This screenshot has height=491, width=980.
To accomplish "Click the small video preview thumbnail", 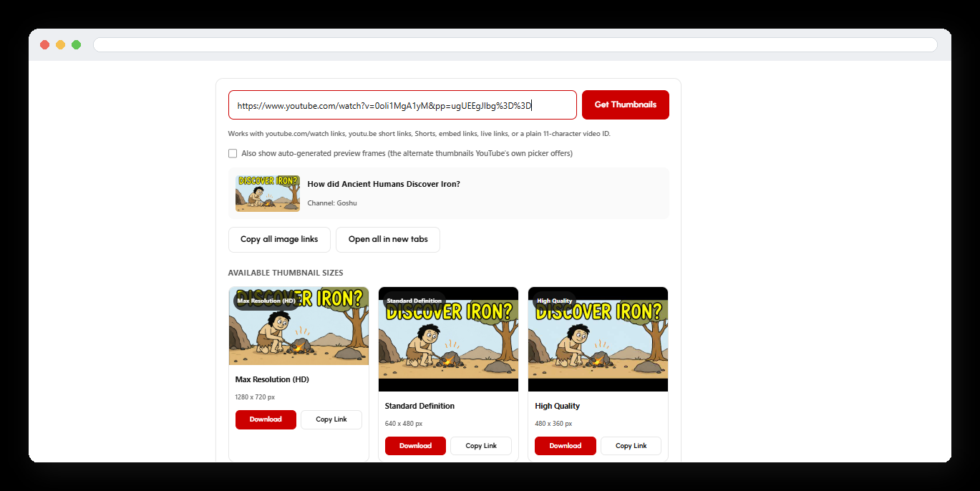I will click(268, 193).
